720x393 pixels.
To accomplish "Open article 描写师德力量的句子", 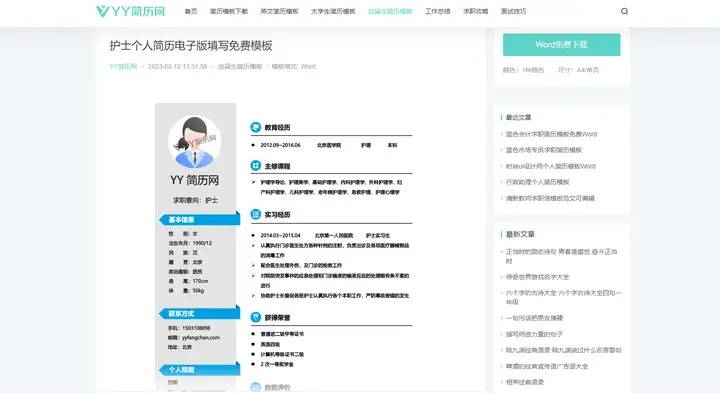I will (x=534, y=334).
